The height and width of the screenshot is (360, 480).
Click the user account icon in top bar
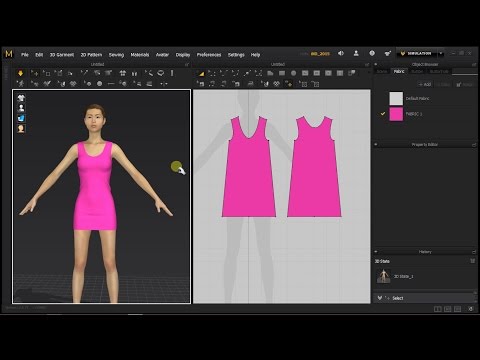pyautogui.click(x=356, y=53)
